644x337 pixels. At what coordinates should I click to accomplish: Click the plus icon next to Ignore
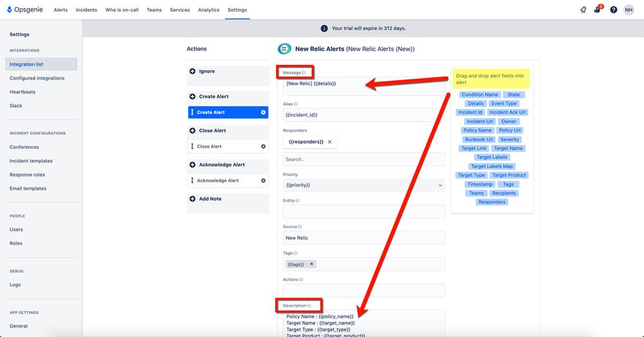point(192,71)
